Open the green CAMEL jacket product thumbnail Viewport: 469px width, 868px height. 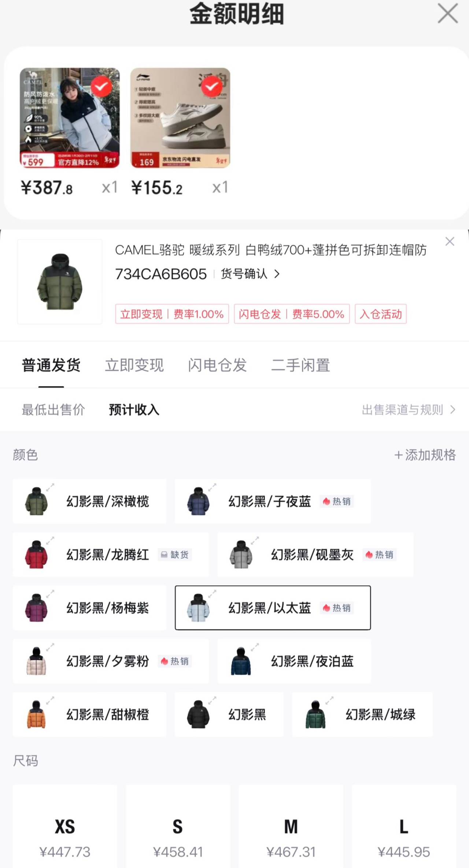pyautogui.click(x=60, y=281)
